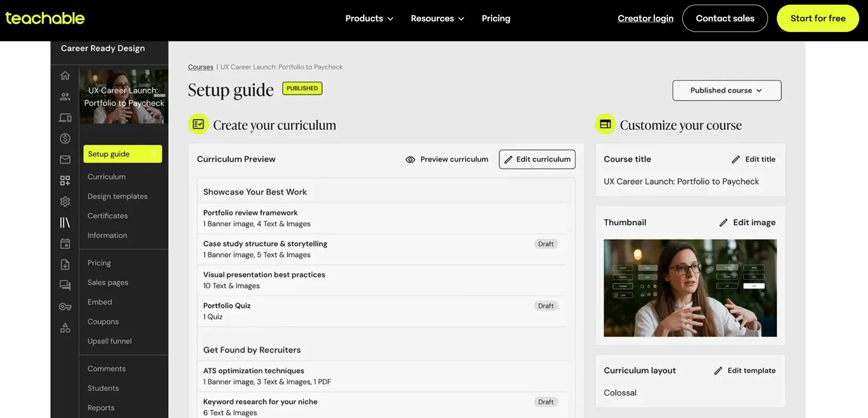The height and width of the screenshot is (418, 868).
Task: Select the calendar icon in sidebar
Action: (65, 244)
